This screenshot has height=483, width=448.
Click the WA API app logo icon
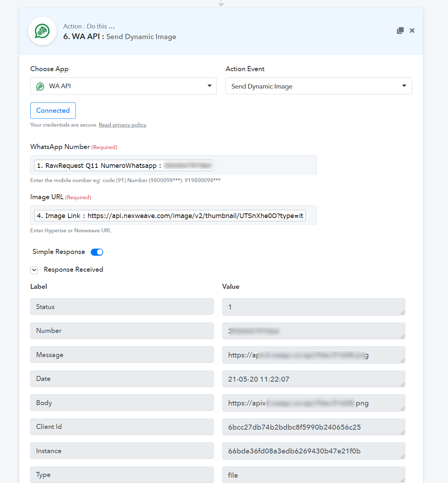pyautogui.click(x=42, y=31)
